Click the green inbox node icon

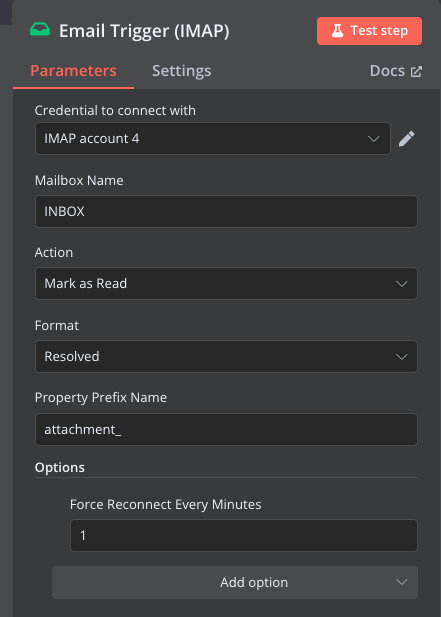tap(40, 30)
